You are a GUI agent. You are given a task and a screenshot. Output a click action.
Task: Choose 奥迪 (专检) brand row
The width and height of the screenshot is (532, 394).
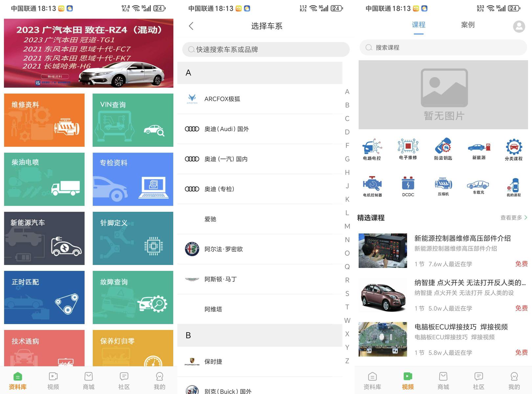pos(260,189)
